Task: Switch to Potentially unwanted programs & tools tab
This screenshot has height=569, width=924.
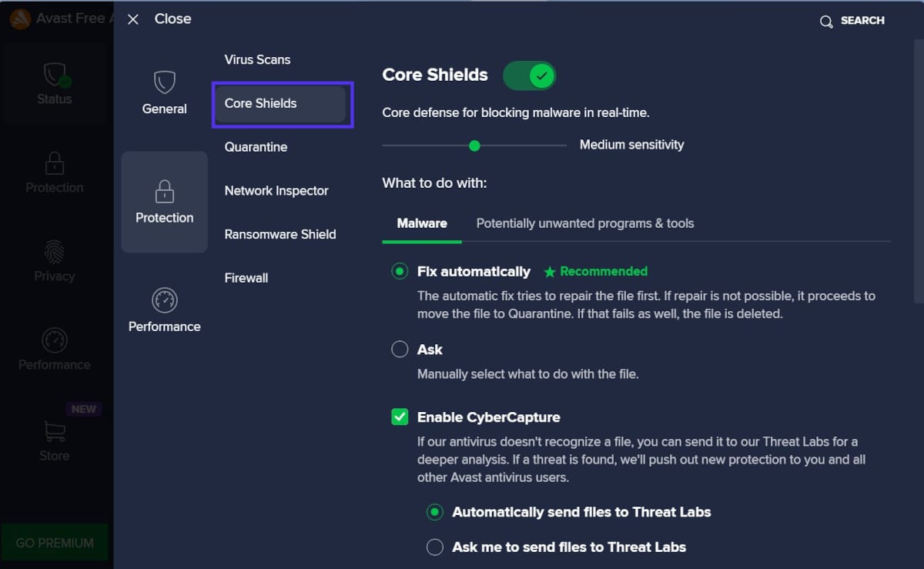Action: tap(584, 223)
